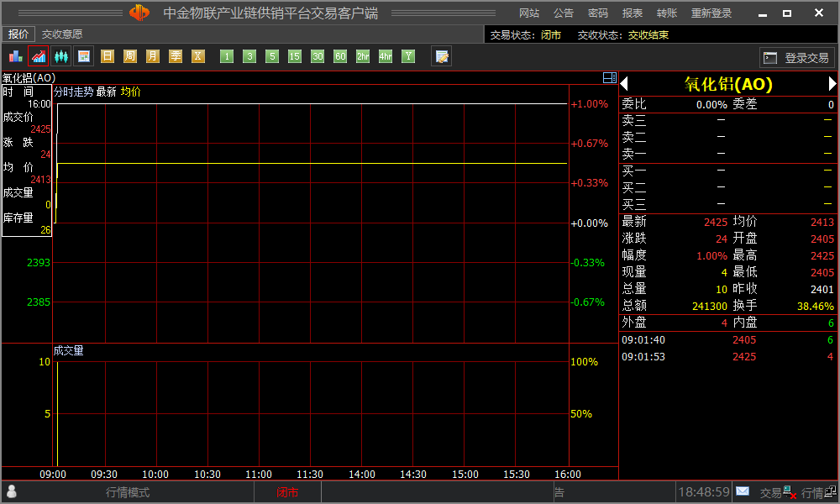Select daily period 日 button

tap(108, 56)
